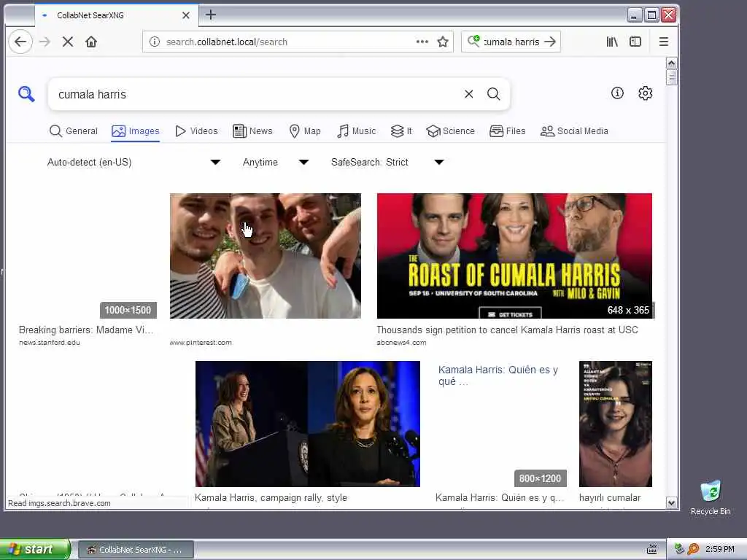Open the Windows start button

35,549
